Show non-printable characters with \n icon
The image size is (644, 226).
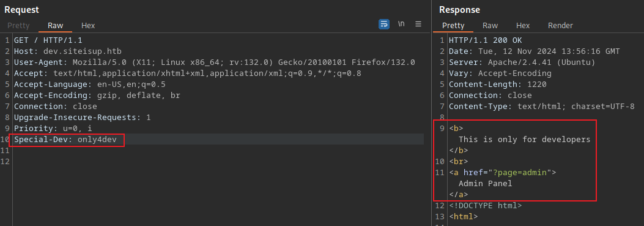pos(401,24)
